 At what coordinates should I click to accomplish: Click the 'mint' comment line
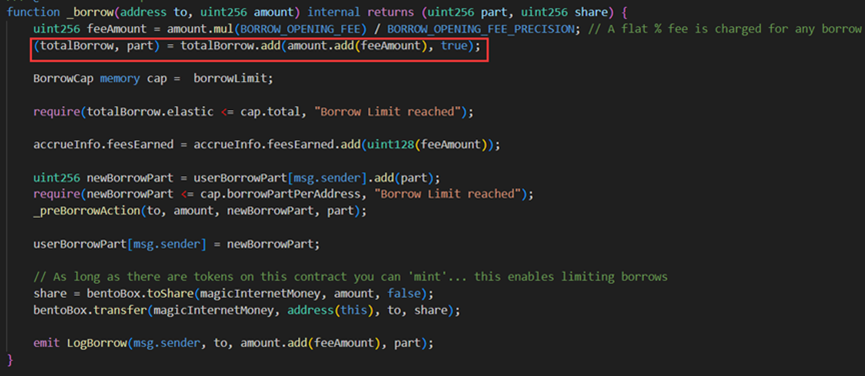tap(350, 277)
